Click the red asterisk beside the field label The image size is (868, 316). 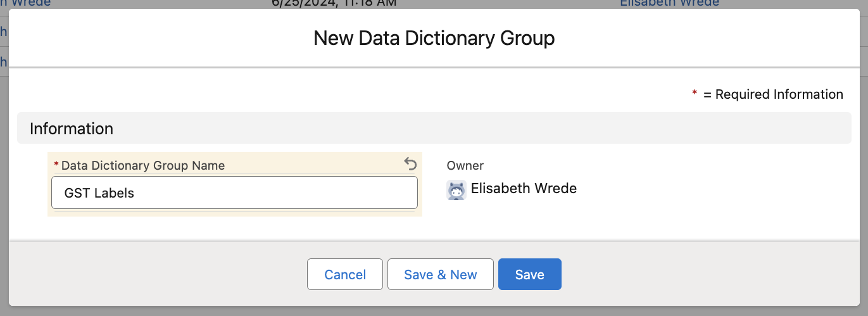(56, 165)
